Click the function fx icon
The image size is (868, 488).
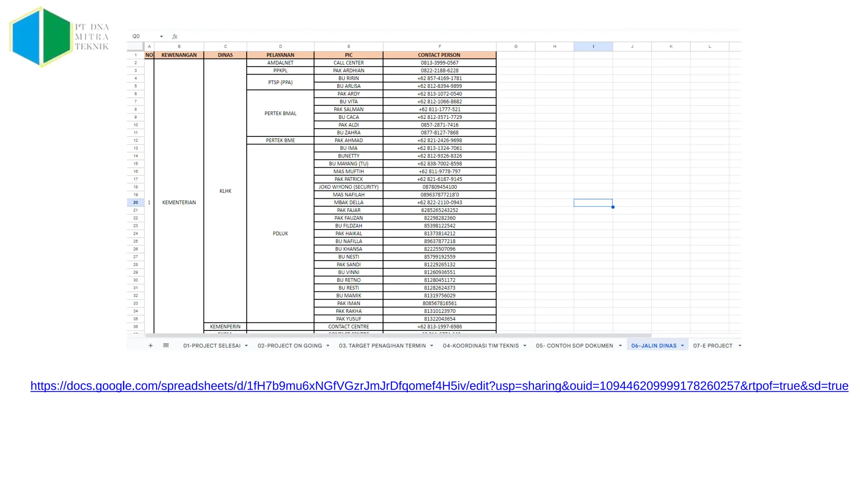175,36
